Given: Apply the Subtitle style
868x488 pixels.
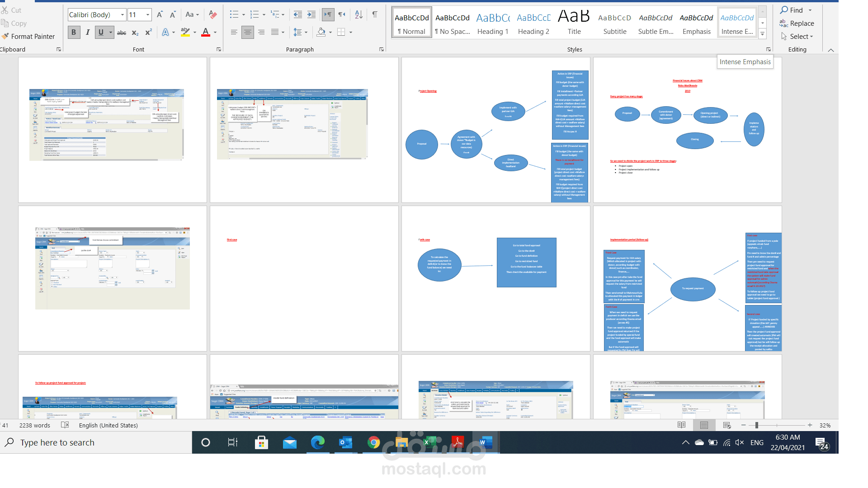Looking at the screenshot, I should point(615,22).
